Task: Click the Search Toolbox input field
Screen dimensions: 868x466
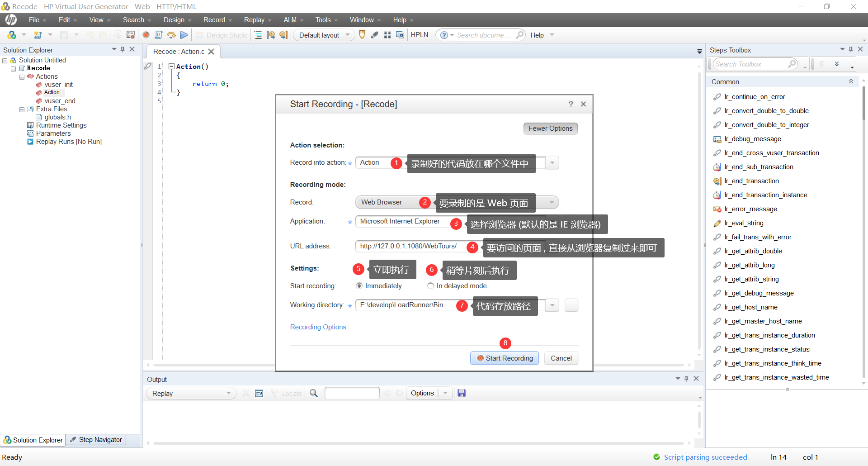Action: tap(755, 64)
